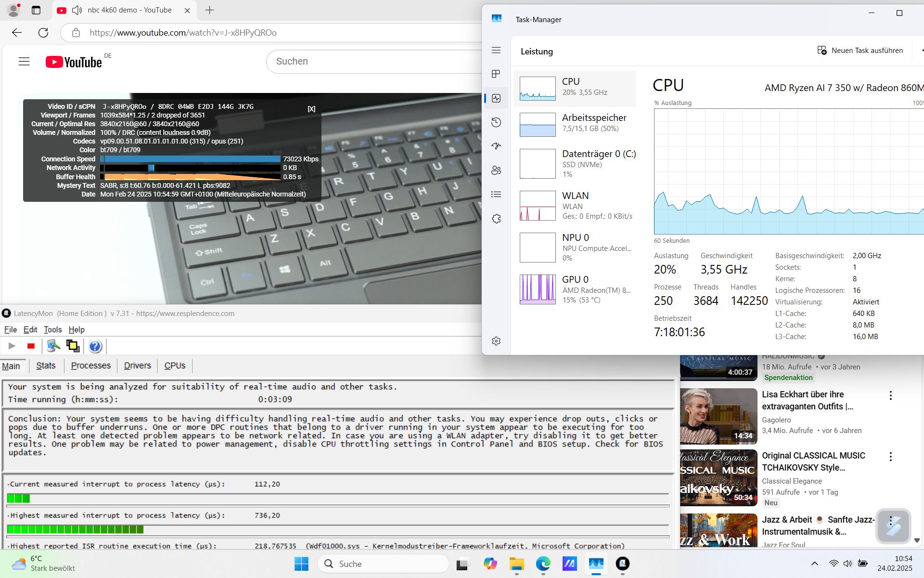
Task: Expand hidden system tray icons chevron
Action: [814, 564]
